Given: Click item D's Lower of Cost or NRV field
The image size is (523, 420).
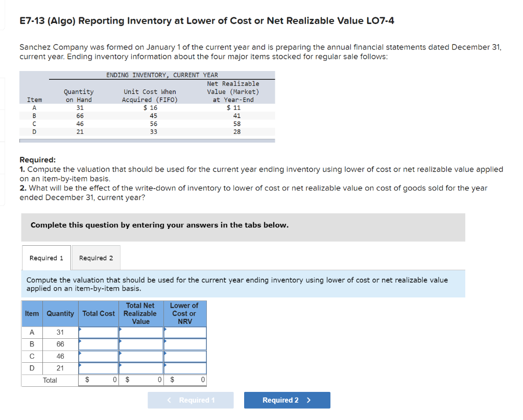Looking at the screenshot, I should pyautogui.click(x=184, y=368).
